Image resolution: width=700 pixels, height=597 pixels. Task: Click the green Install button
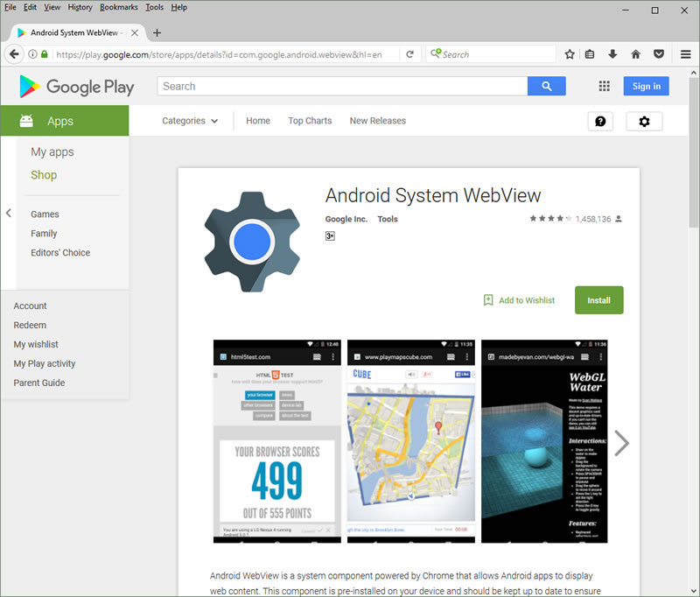coord(598,300)
